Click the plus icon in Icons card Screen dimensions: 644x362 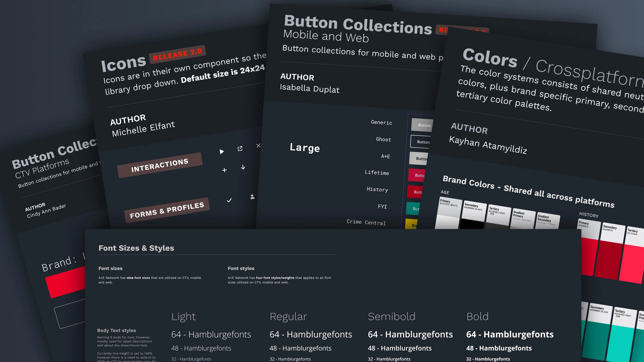tap(225, 170)
